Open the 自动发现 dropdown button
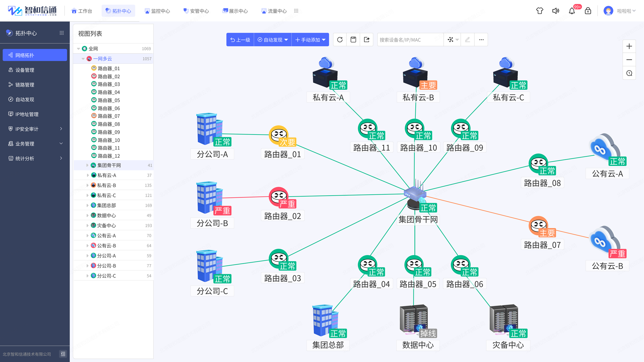Image resolution: width=644 pixels, height=362 pixels. tap(273, 40)
